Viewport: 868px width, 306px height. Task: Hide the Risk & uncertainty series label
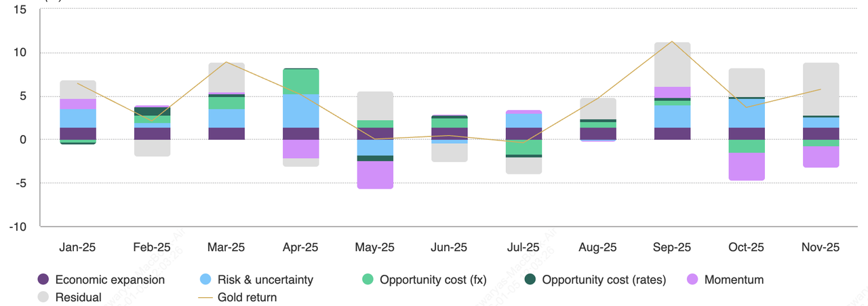265,280
